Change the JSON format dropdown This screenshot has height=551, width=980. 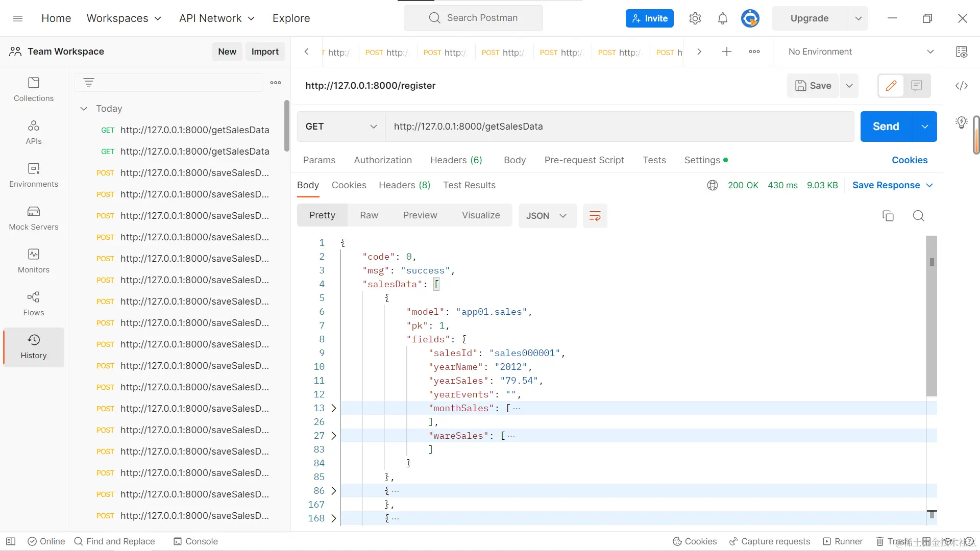pos(547,216)
